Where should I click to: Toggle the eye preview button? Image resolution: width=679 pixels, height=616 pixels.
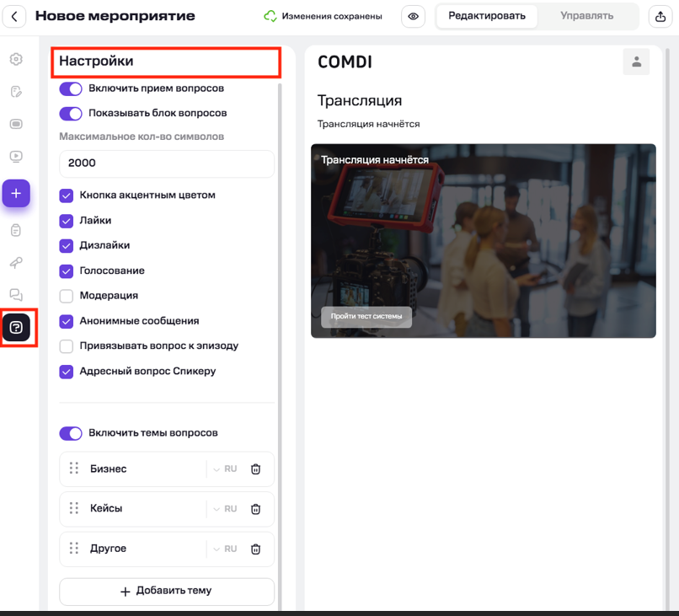(x=413, y=16)
